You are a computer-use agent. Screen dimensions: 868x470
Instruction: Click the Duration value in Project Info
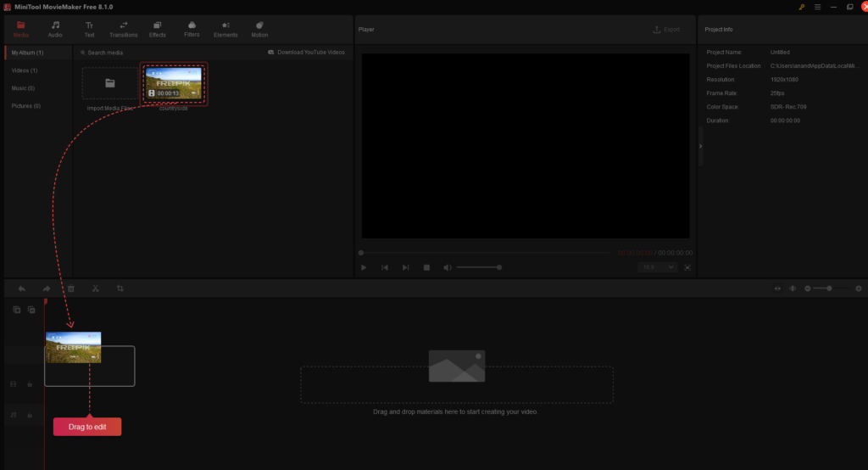(785, 120)
